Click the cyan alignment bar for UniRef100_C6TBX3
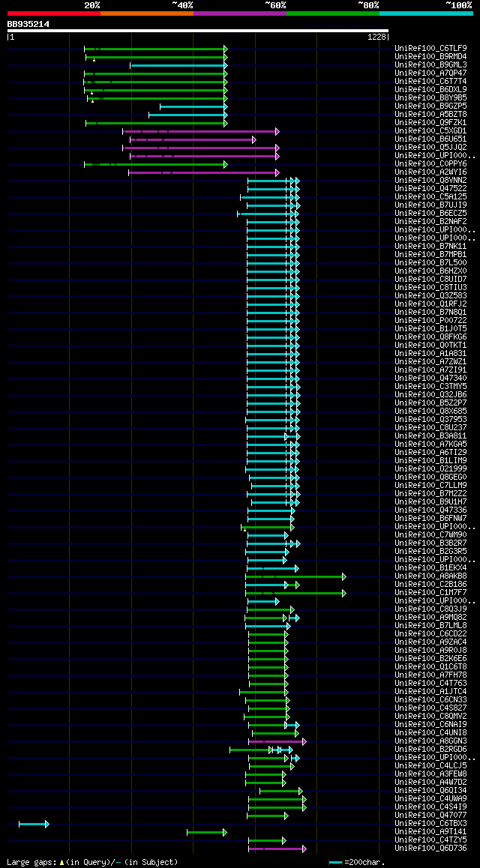Viewport: 480px width, 868px height. pyautogui.click(x=34, y=825)
